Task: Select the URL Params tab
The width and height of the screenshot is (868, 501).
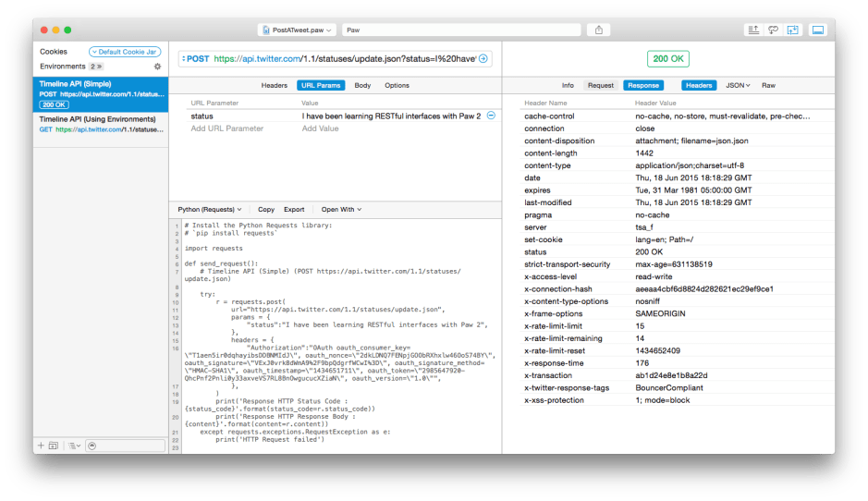Action: (321, 85)
